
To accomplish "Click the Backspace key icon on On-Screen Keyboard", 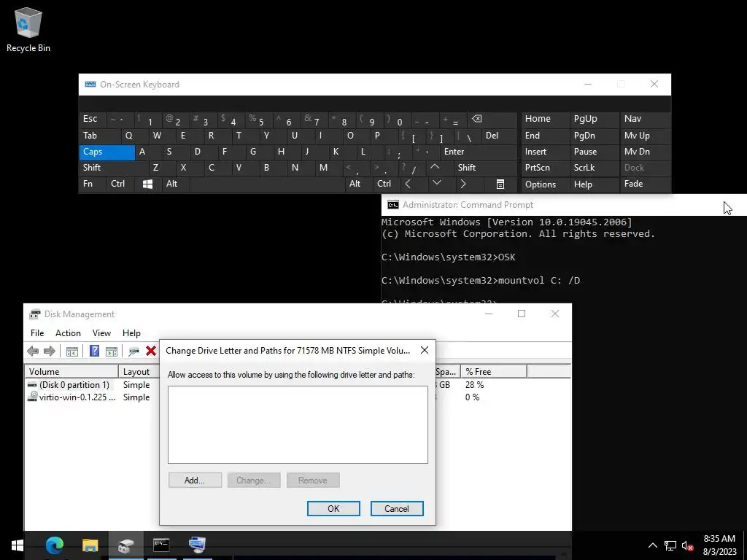I will 492,119.
